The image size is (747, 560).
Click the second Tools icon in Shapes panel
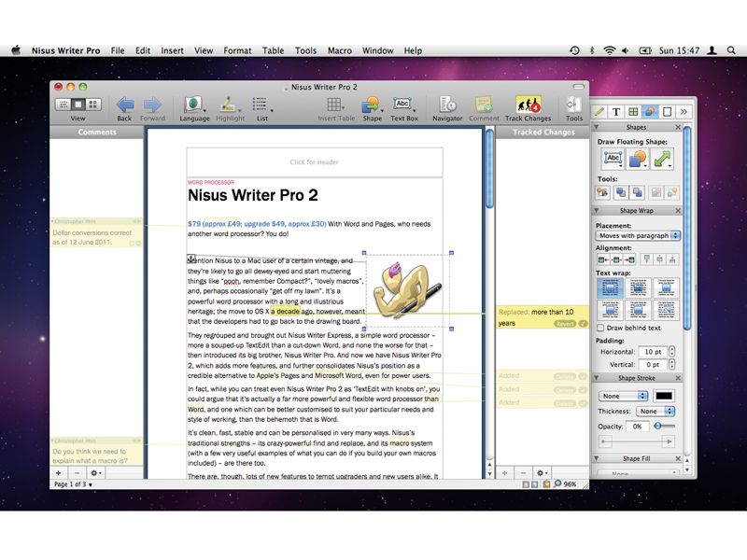pos(620,192)
